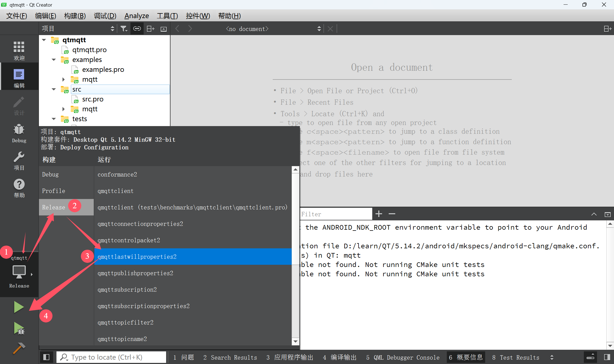The image size is (614, 364).
Task: Click the progress details toggle in status bar
Action: pos(590,357)
